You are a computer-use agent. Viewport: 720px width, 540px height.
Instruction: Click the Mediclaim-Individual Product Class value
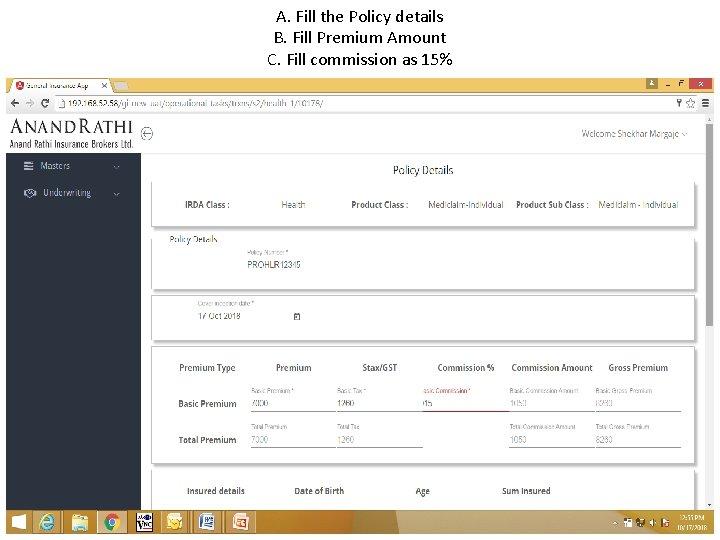coord(466,205)
